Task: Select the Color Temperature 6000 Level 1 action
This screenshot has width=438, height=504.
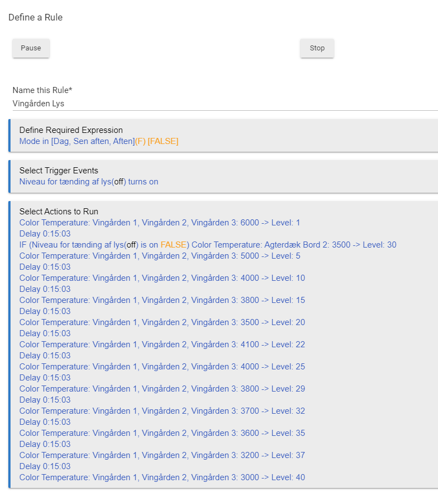Action: point(160,223)
